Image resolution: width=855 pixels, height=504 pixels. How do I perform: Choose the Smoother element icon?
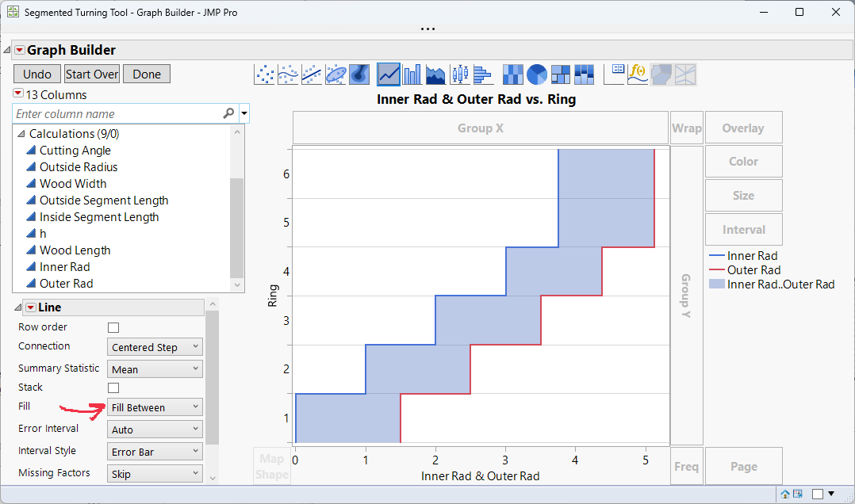point(289,74)
